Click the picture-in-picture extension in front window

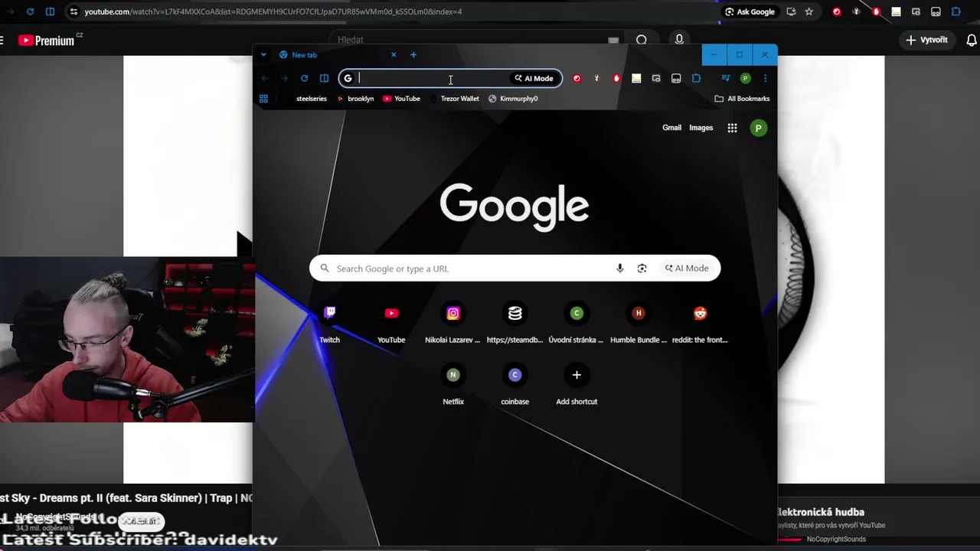point(656,78)
